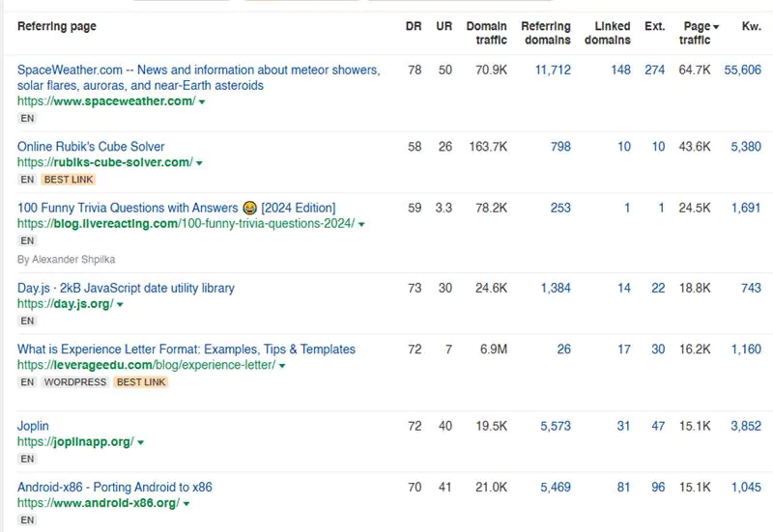Viewport: 773px width, 532px height.
Task: Open Day.js JavaScript date library link
Action: pyautogui.click(x=126, y=288)
